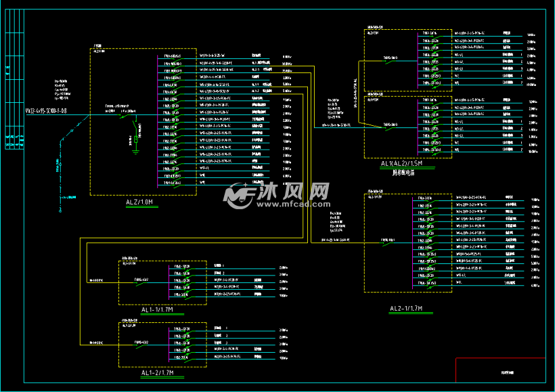The image size is (555, 392).
Task: Select the magenta busbar in ALZ panel
Action: (x=157, y=119)
